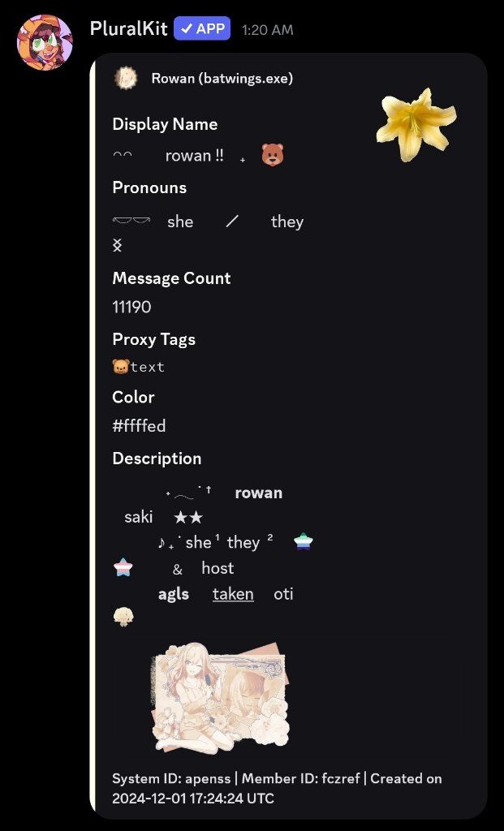Click the 1:20 AM message timestamp

pyautogui.click(x=267, y=30)
